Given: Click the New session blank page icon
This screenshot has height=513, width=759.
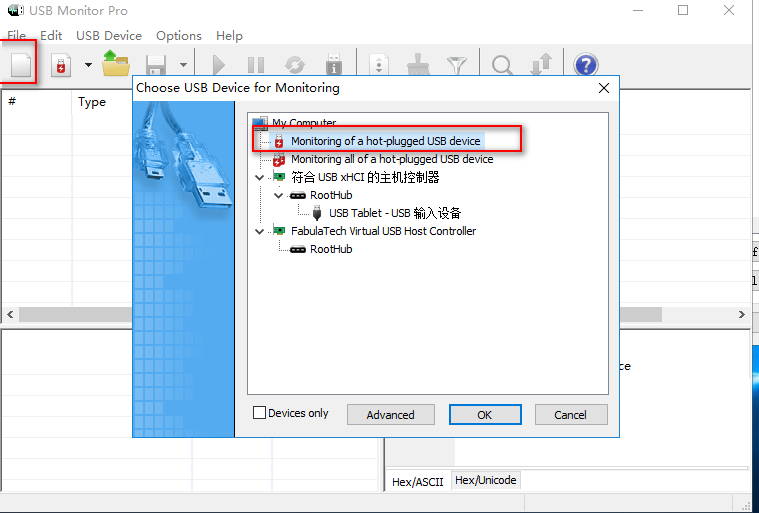Looking at the screenshot, I should click(21, 64).
